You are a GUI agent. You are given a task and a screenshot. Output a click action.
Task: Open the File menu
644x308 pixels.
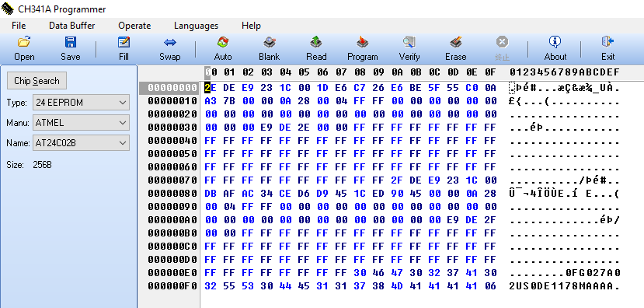point(19,26)
